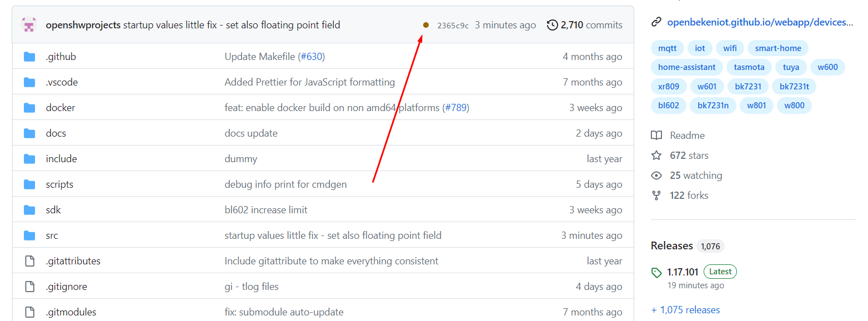
Task: Click the green Latest release badge
Action: coord(720,272)
